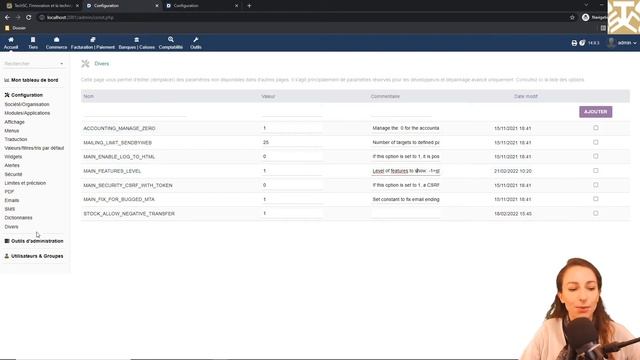Tick checkbox for MAIN_SECURITY_CSRF_WITH_TOKEN row
Image resolution: width=640 pixels, height=360 pixels.
click(x=596, y=185)
